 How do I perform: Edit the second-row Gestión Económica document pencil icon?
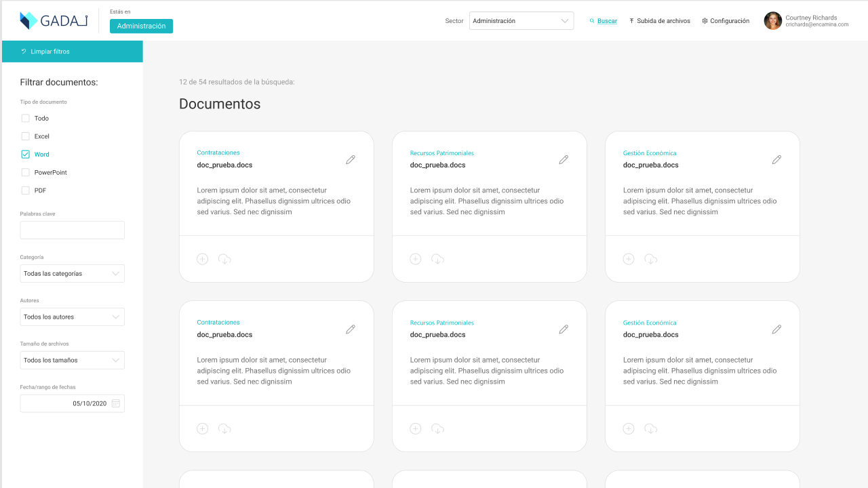[776, 329]
